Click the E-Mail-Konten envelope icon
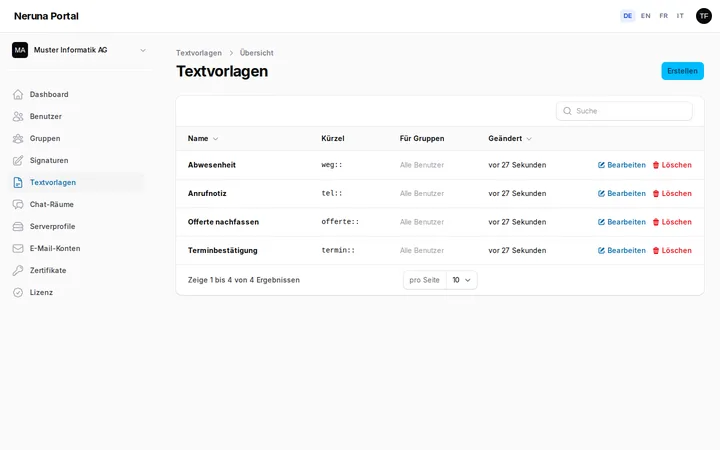720x450 pixels. [x=18, y=249]
